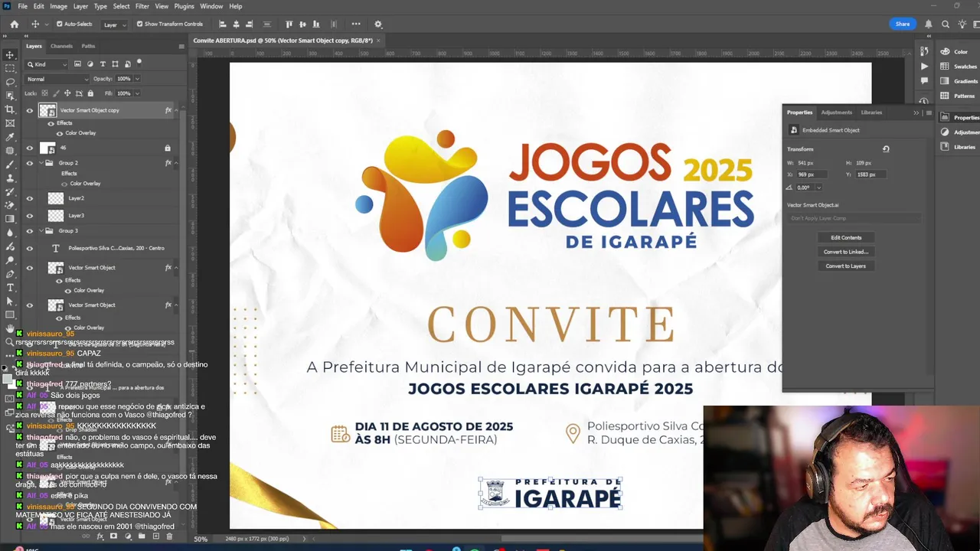Hide layer 46 with eye icon
This screenshot has height=551, width=980.
(x=30, y=148)
